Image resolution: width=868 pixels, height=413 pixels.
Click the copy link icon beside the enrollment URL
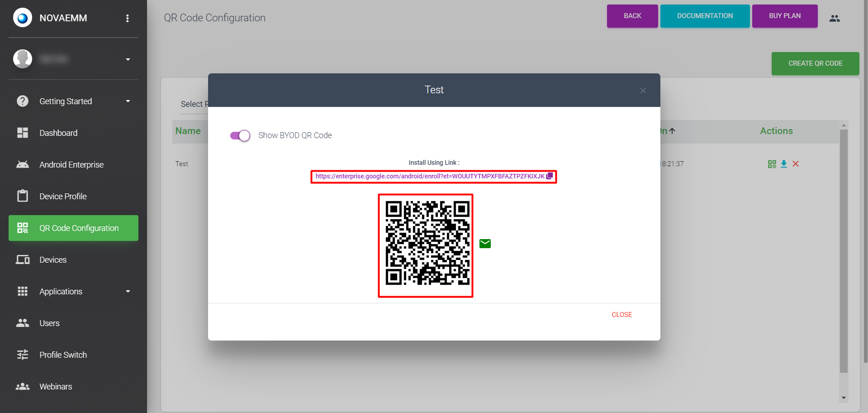tap(550, 176)
